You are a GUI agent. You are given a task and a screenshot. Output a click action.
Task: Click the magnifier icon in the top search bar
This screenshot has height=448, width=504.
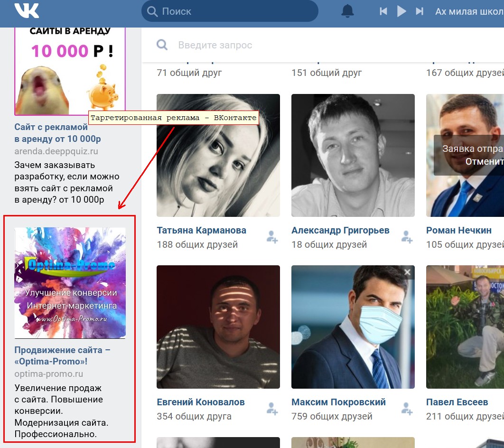152,11
